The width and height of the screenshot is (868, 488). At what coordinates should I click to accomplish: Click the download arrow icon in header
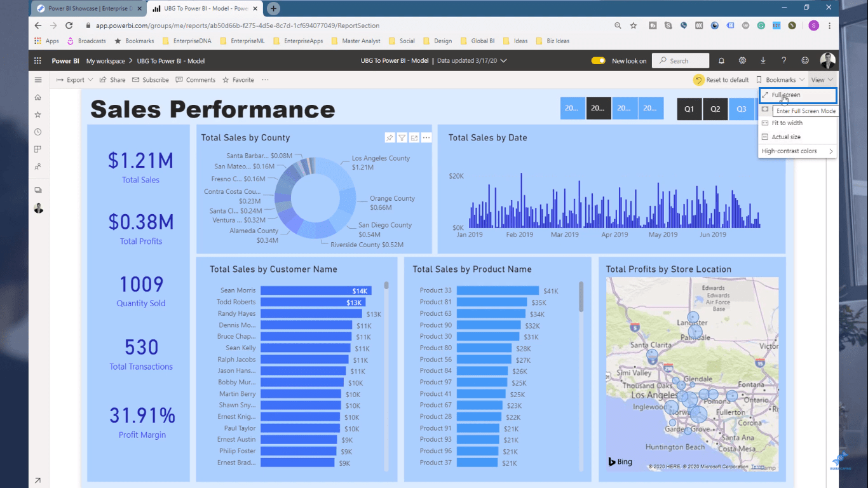coord(763,61)
